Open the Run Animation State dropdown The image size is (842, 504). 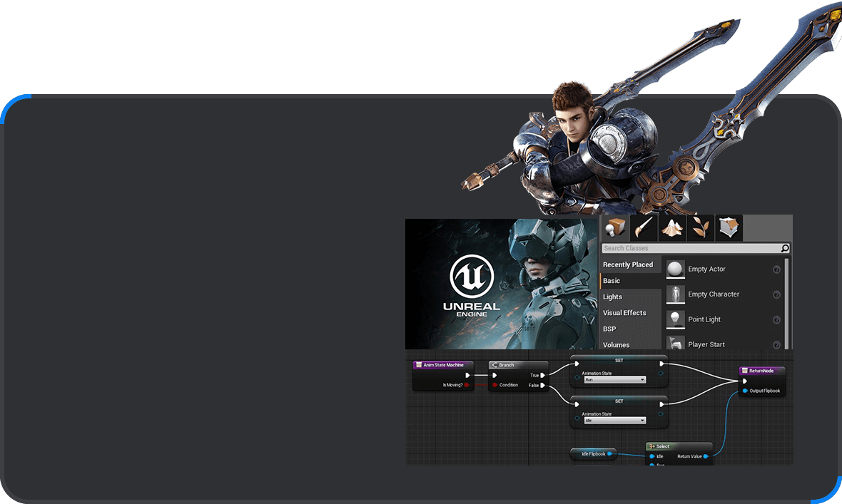[614, 380]
